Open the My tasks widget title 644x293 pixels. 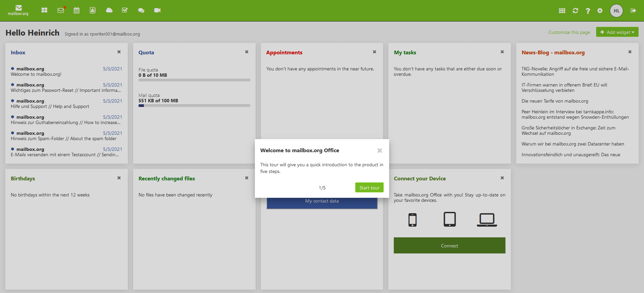[405, 53]
